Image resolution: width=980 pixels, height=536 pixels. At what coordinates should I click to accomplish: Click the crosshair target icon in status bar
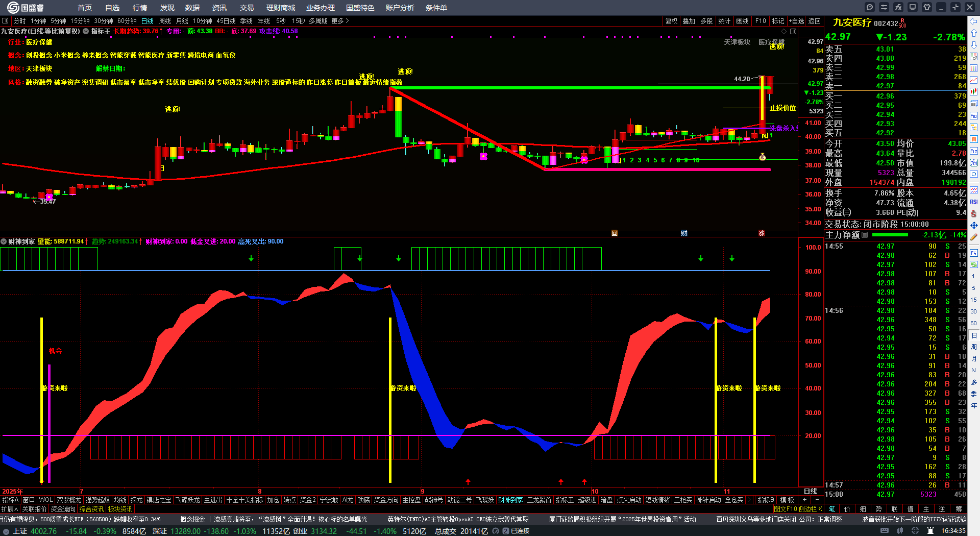916,531
